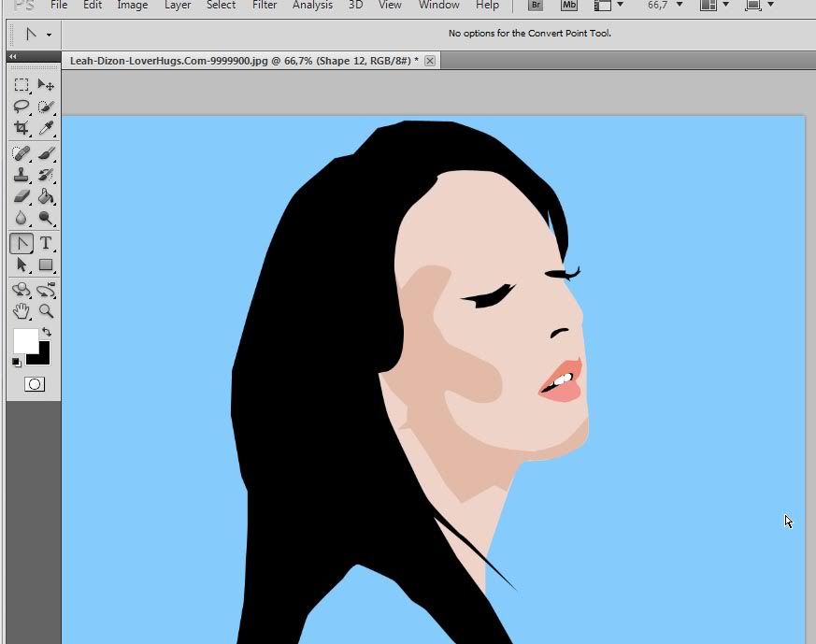The height and width of the screenshot is (644, 816).
Task: Select the Eyedropper tool
Action: [46, 128]
